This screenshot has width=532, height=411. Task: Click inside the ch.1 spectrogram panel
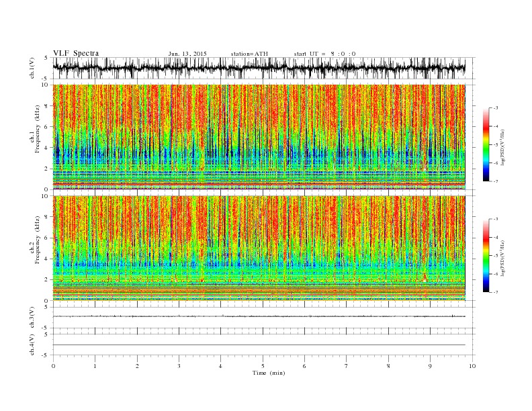(x=259, y=137)
